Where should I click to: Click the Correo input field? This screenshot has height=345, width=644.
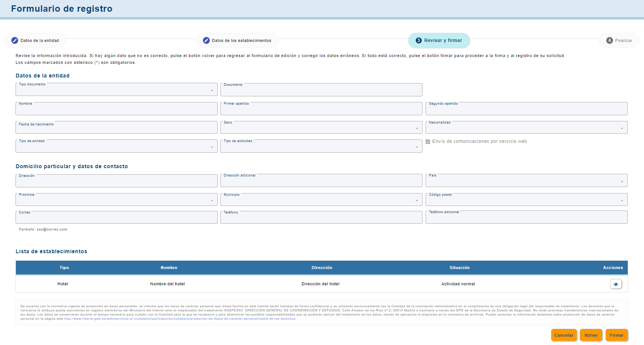116,217
